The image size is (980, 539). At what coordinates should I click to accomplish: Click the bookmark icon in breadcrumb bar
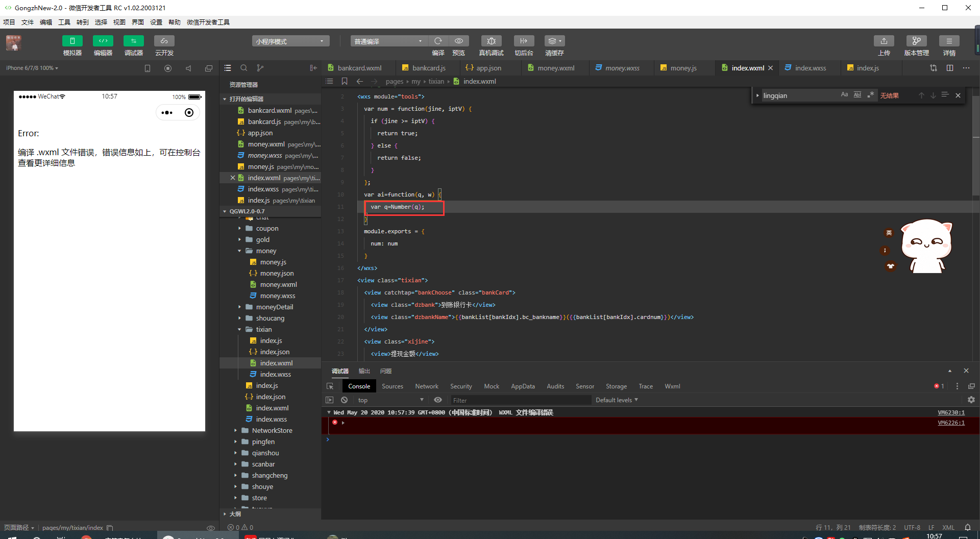[x=345, y=81]
